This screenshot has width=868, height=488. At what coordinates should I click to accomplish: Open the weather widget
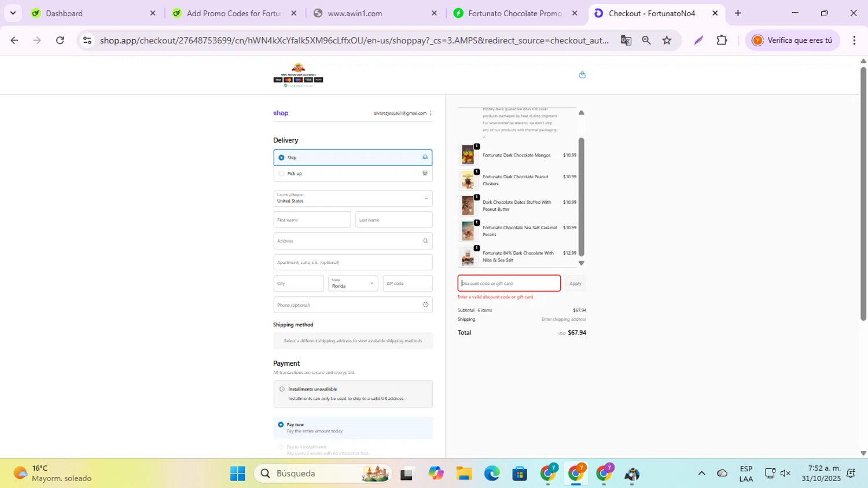tap(52, 474)
